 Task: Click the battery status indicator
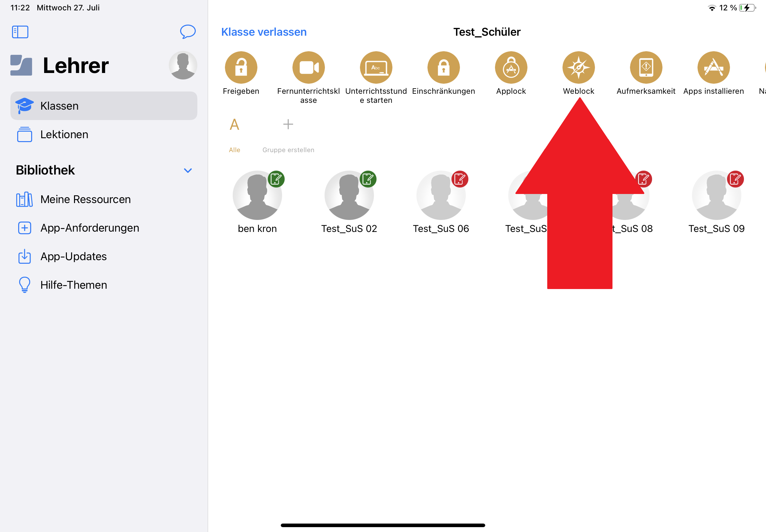[x=747, y=8]
